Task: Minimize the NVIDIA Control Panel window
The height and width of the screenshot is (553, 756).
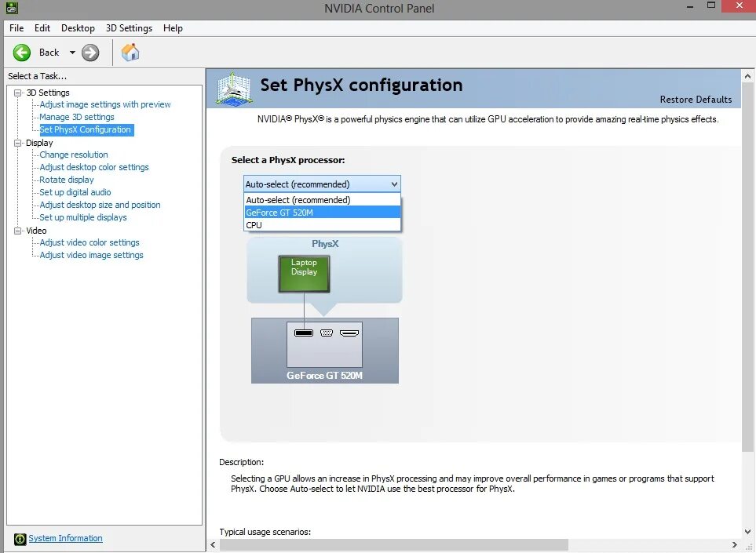Action: 690,6
